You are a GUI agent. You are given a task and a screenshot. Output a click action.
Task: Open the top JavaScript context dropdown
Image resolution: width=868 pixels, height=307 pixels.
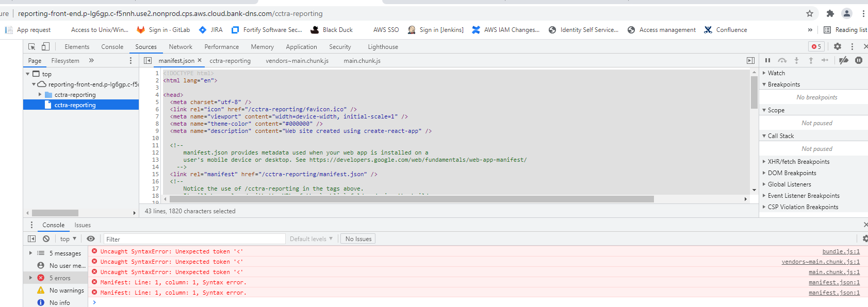click(x=68, y=239)
